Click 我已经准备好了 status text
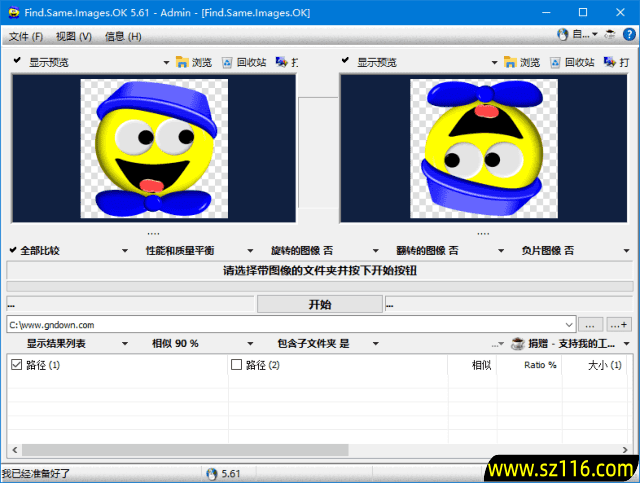This screenshot has width=640, height=483. 36,474
